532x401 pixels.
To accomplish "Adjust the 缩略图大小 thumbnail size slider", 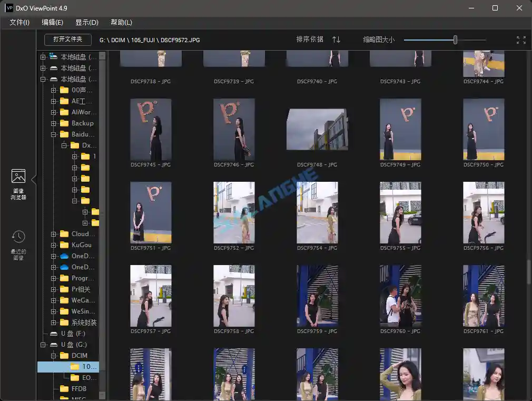I will [x=455, y=40].
